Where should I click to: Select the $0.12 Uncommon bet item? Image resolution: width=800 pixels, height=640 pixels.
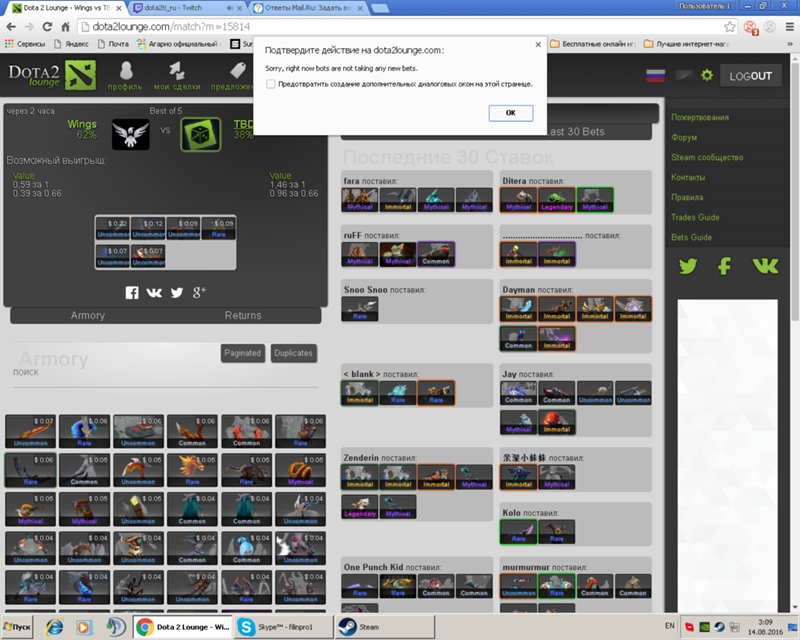tap(148, 228)
